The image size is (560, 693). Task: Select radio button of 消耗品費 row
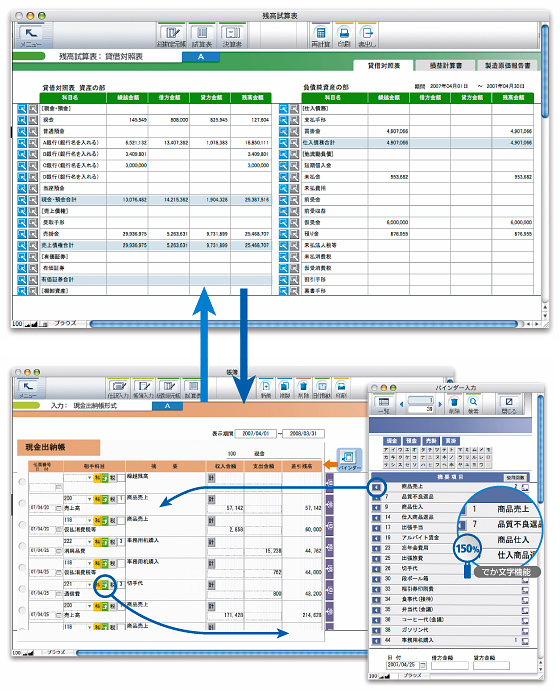point(22,546)
